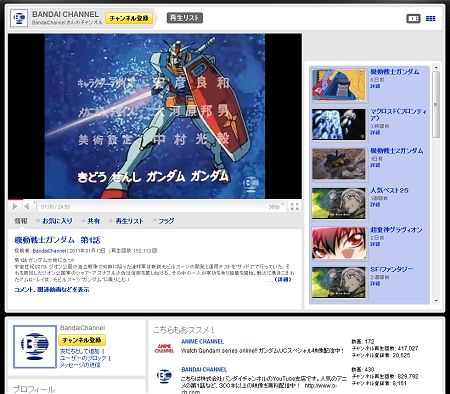Screen dimensions: 450x394
Task: Click the playlist scrollbar up arrow
Action: tap(436, 68)
